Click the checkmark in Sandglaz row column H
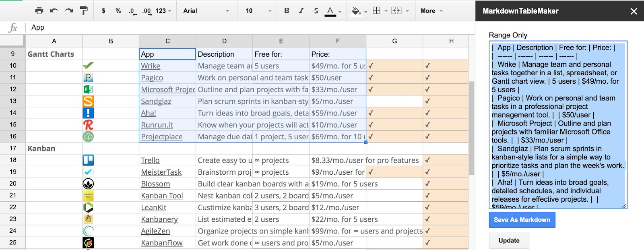The height and width of the screenshot is (250, 644). (x=427, y=101)
